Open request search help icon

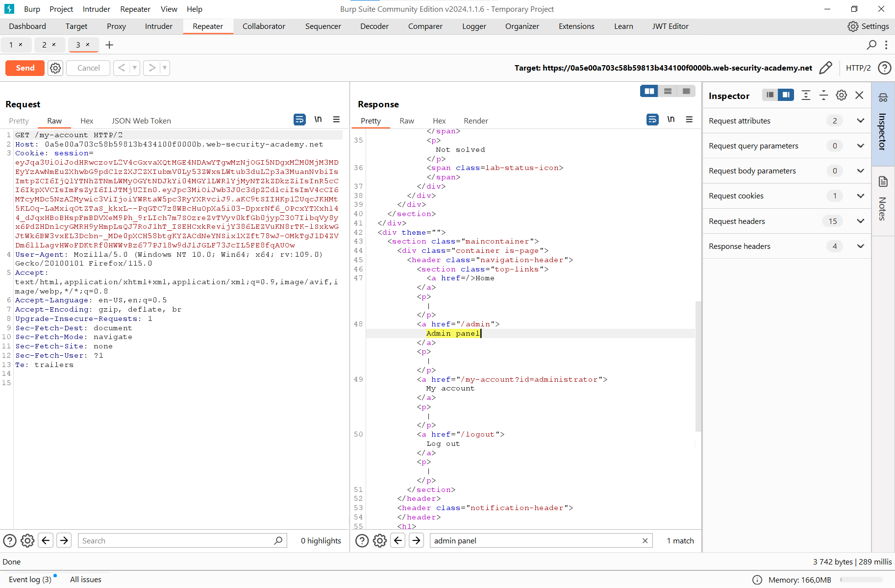tap(10, 540)
